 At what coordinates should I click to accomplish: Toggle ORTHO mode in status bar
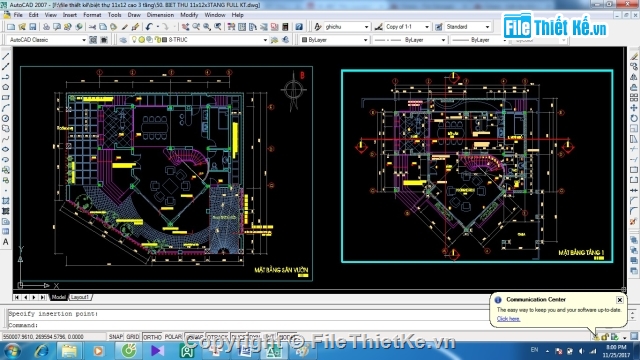(152, 337)
